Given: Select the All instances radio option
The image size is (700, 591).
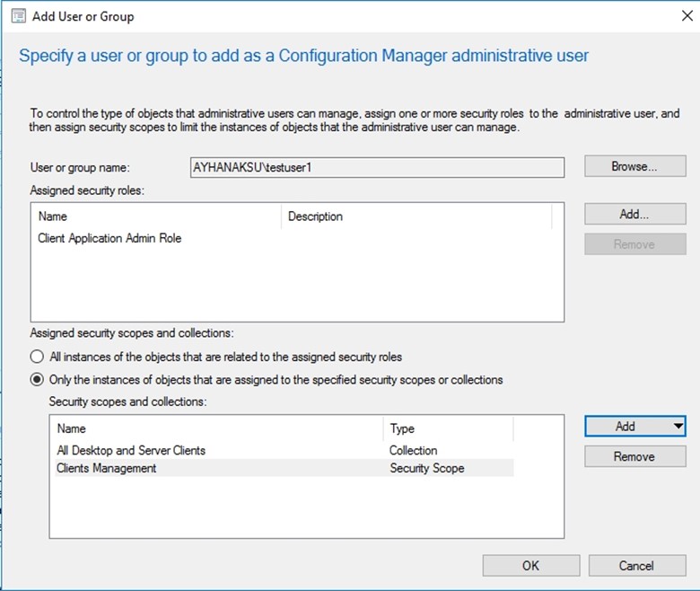Looking at the screenshot, I should point(37,357).
